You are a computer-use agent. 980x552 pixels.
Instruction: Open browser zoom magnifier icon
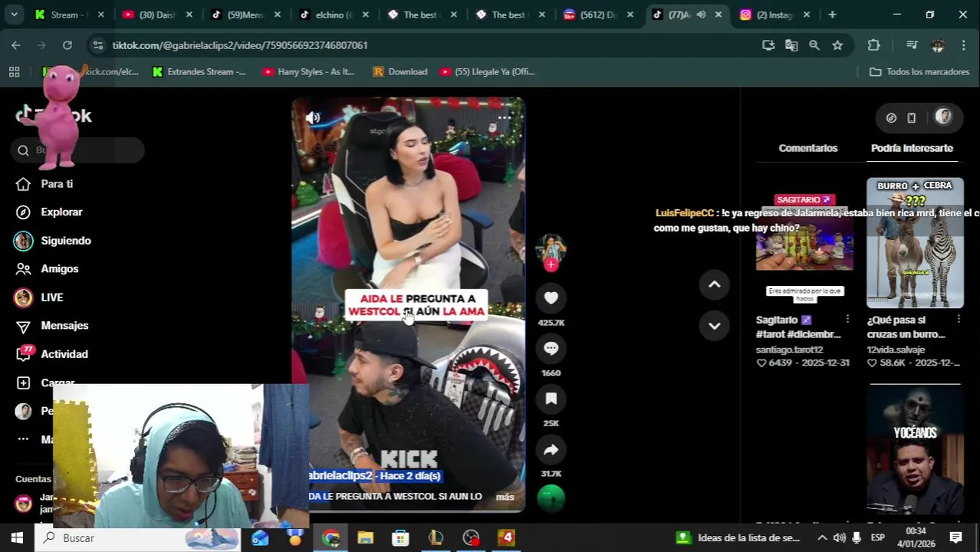(x=814, y=45)
